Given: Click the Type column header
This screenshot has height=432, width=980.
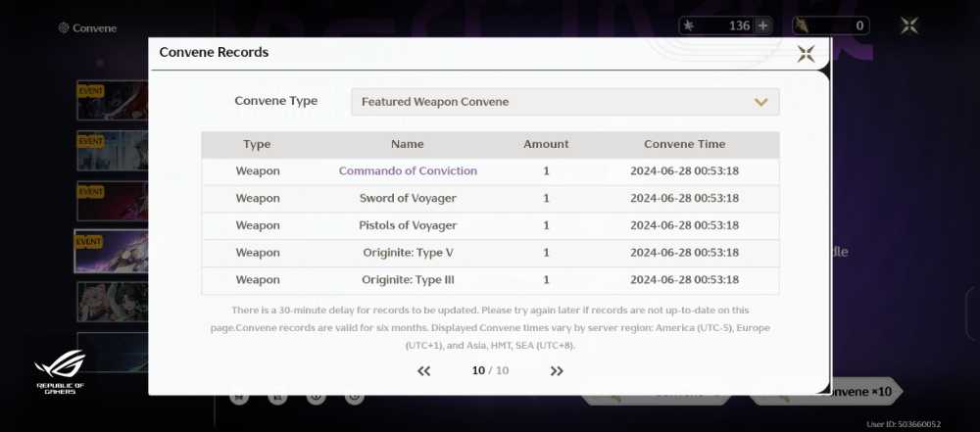Looking at the screenshot, I should 257,144.
